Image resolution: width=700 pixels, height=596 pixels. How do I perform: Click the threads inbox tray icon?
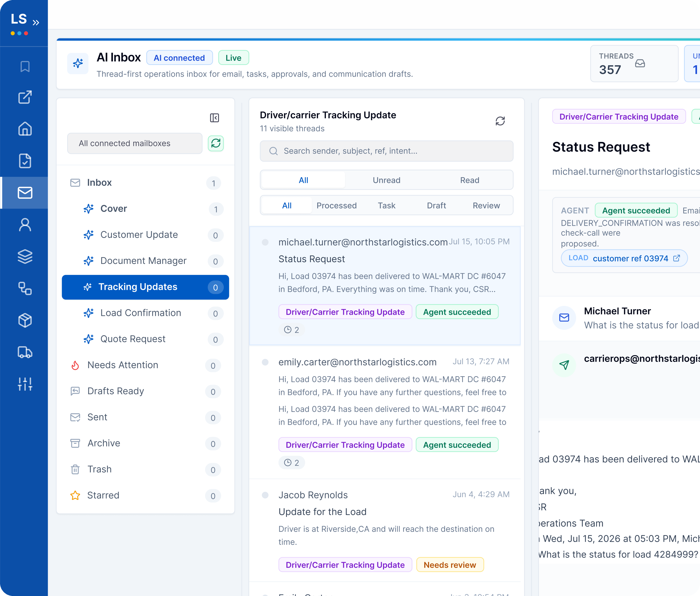[x=640, y=63]
